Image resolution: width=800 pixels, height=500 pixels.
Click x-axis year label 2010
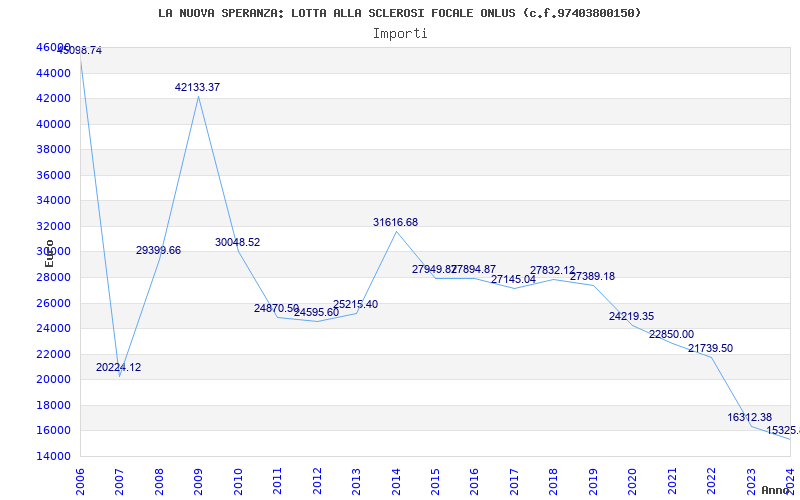[238, 482]
